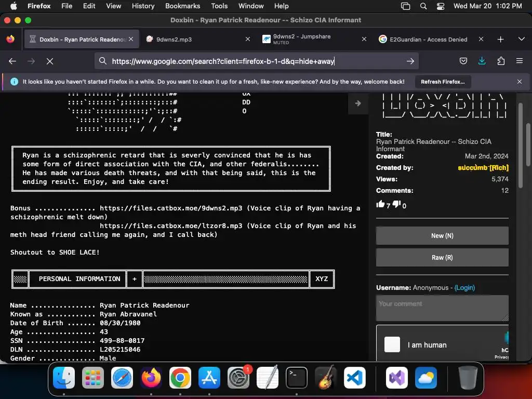Close the 9dwns2 - Jumpshare tab
This screenshot has width=532, height=399.
click(364, 39)
